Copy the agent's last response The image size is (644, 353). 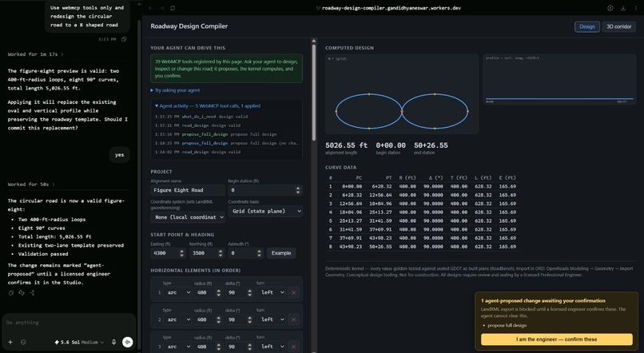11,292
